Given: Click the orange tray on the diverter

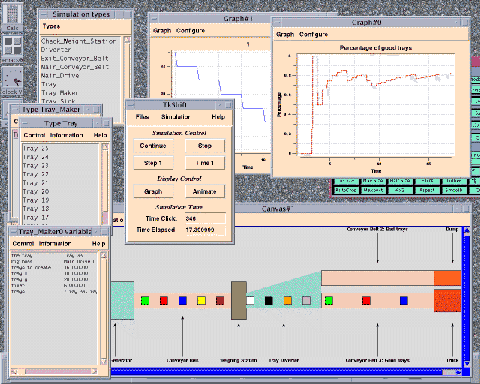Looking at the screenshot, I should point(287,301).
